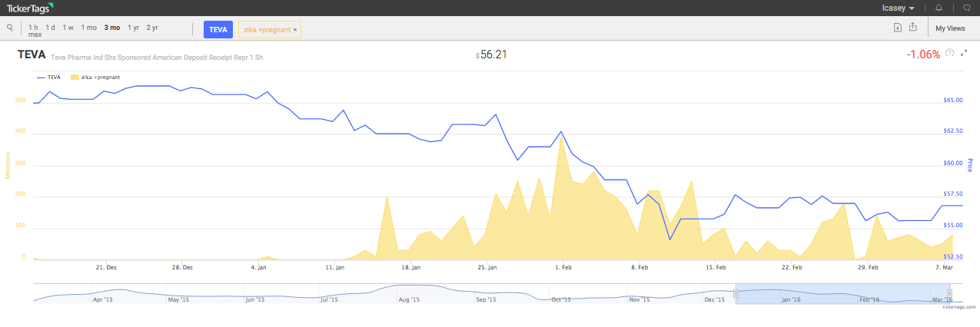Click the highlighted navigator range selection
This screenshot has height=327, width=980.
(842, 293)
